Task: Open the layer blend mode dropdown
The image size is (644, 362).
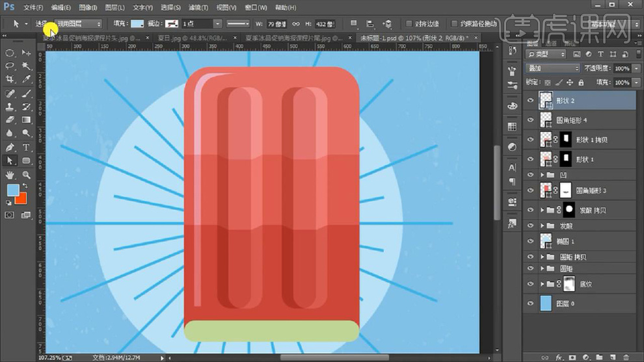Action: [x=553, y=68]
